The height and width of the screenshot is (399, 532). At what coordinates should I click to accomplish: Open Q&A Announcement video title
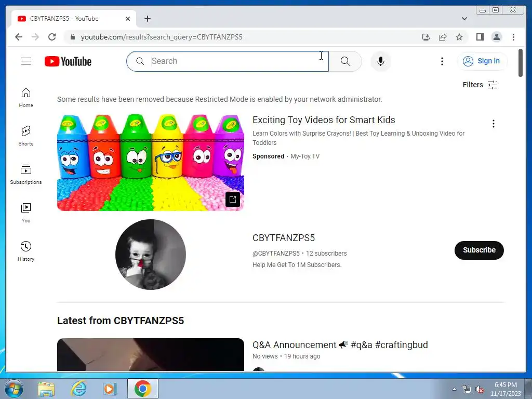coord(340,345)
